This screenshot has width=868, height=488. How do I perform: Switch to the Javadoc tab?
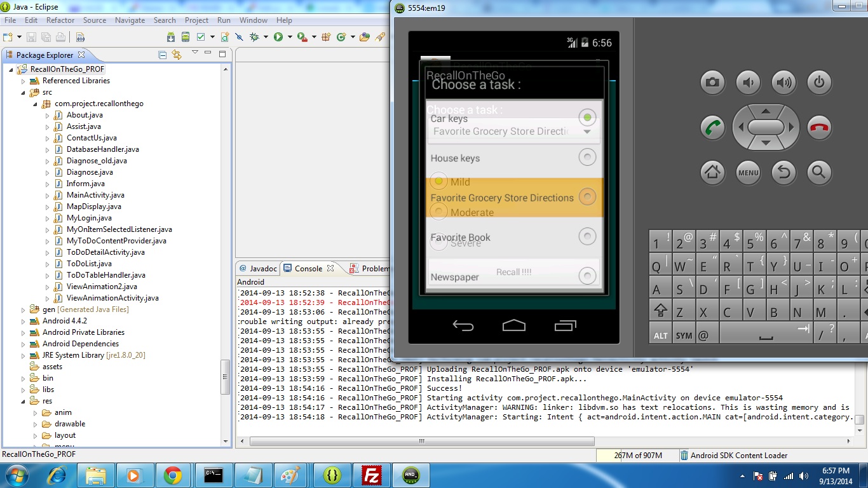(257, 269)
